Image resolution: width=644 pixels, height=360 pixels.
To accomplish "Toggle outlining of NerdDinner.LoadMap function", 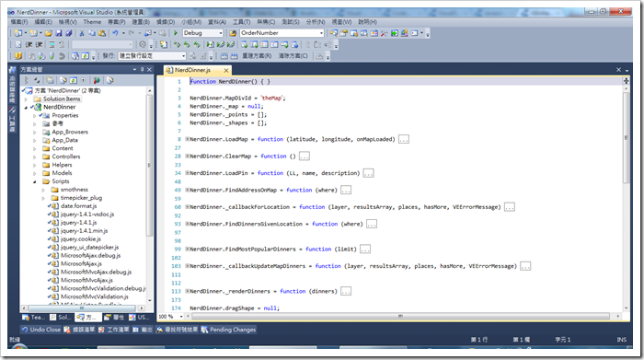I will coord(187,139).
